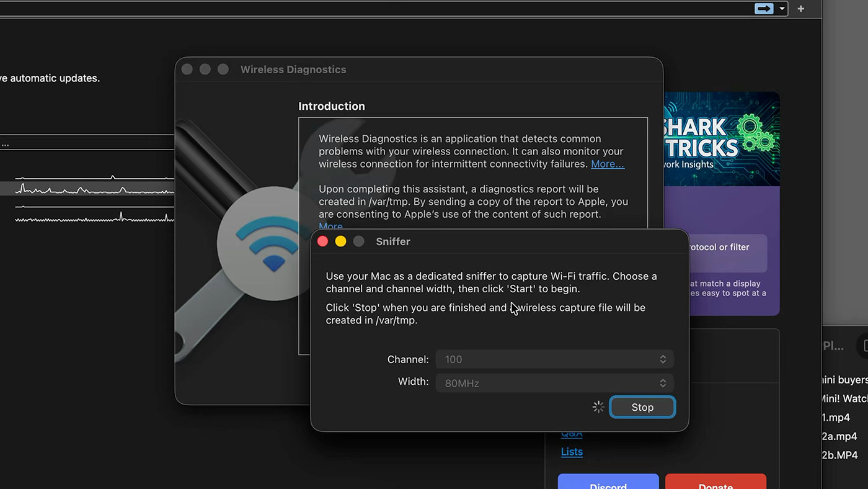This screenshot has width=868, height=489.
Task: Open the Channel dropdown showing 100
Action: tap(554, 359)
